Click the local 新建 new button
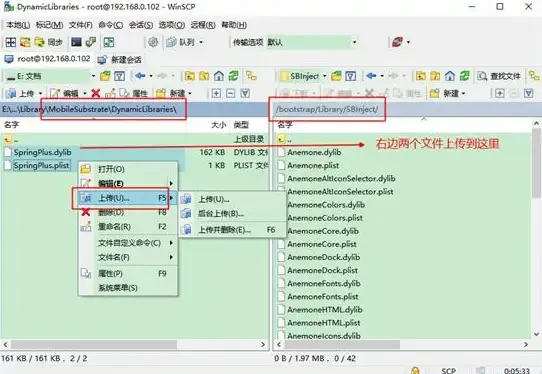Image resolution: width=542 pixels, height=374 pixels. pyautogui.click(x=170, y=93)
